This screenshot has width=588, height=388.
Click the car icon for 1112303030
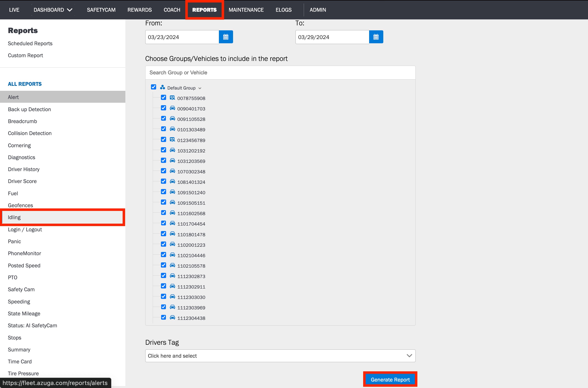pos(172,297)
